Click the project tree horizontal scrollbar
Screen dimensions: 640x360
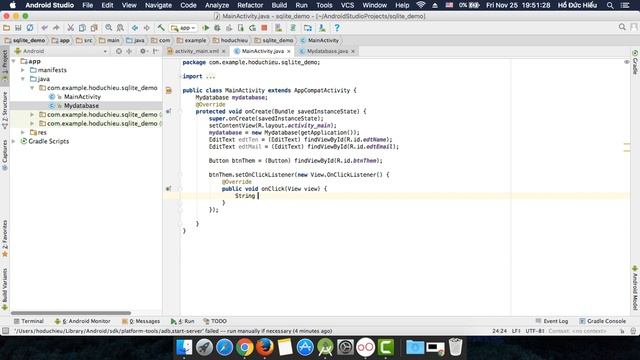[x=71, y=313]
